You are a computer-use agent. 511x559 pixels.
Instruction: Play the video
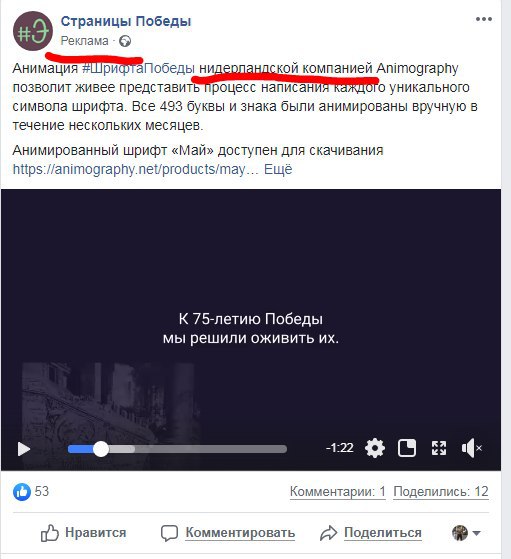24,449
